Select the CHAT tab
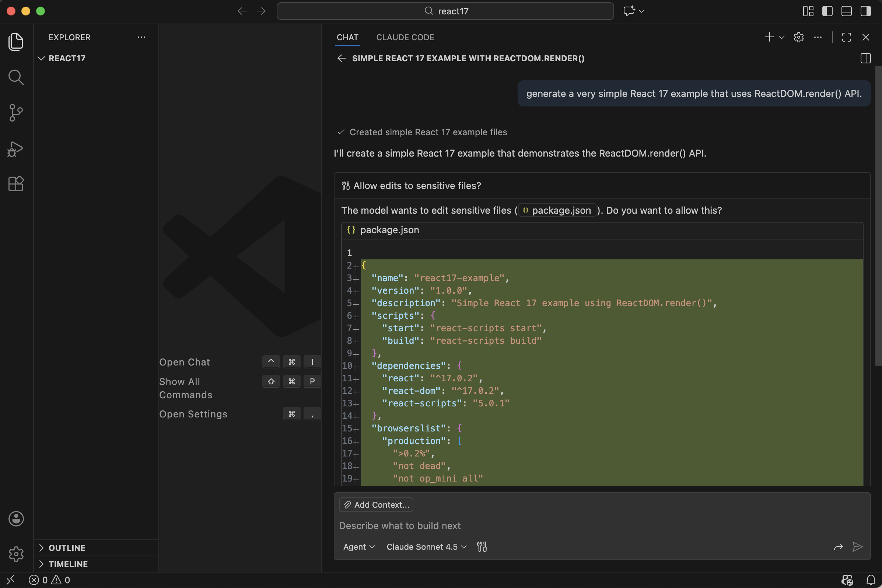The image size is (882, 588). point(347,37)
